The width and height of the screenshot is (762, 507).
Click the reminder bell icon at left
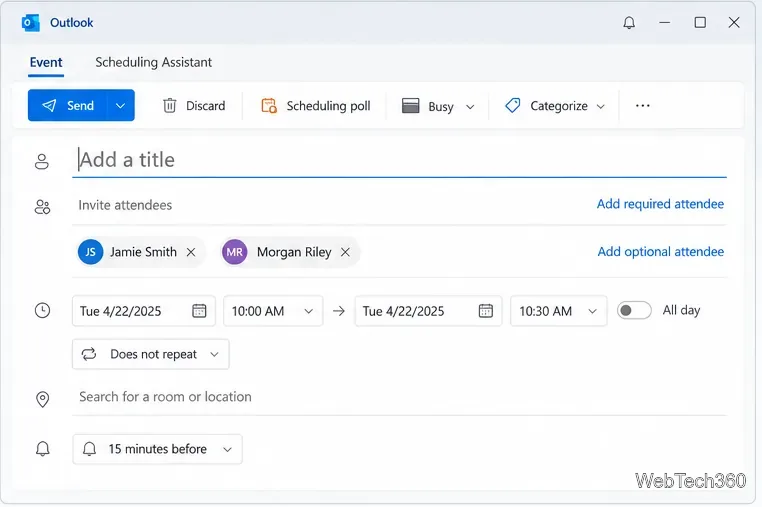click(43, 448)
